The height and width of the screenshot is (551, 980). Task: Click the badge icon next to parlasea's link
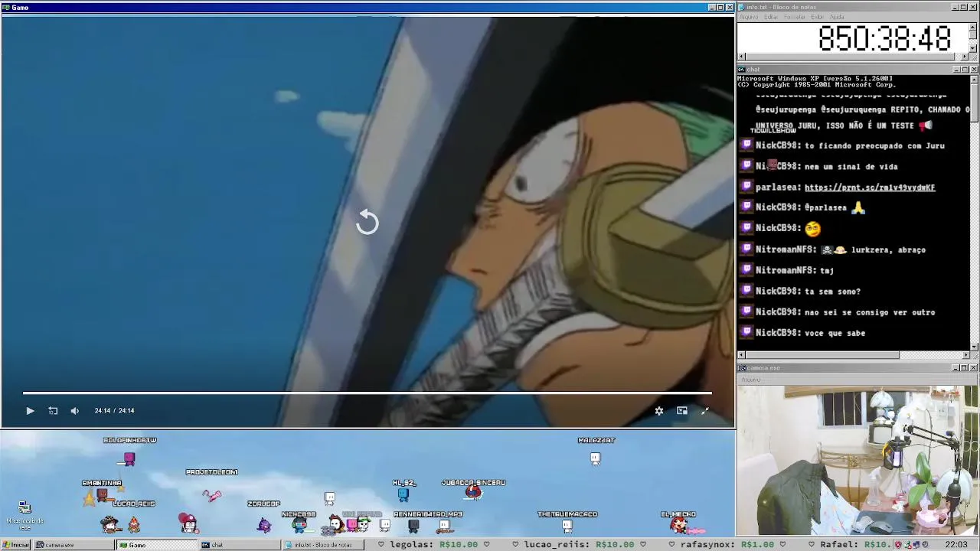[746, 187]
